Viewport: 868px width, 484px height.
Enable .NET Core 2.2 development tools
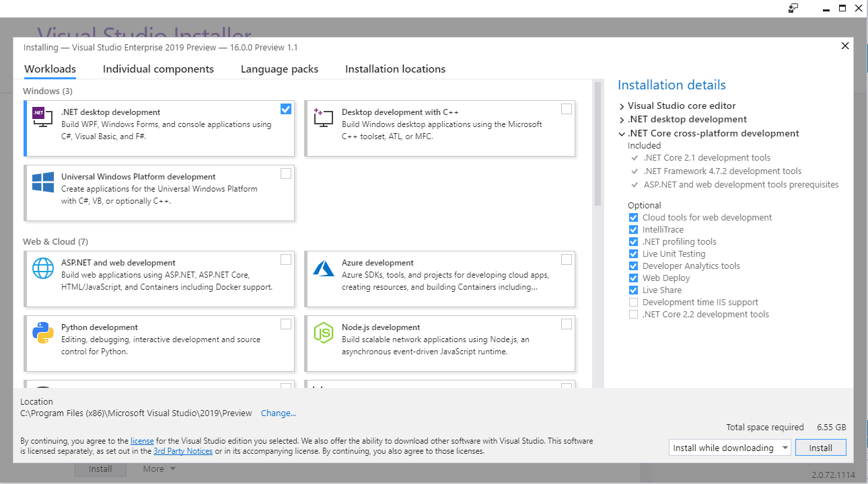point(633,315)
